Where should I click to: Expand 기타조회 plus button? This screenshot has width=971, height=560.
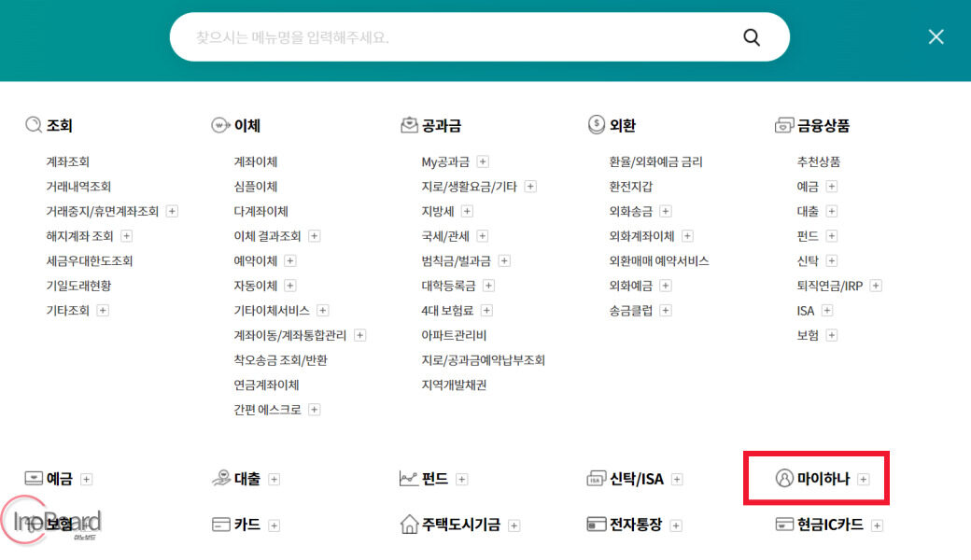point(103,310)
